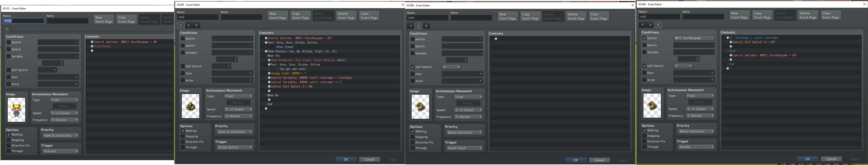Click Cancel in the Event Touch window
The image size is (868, 165).
[x=600, y=160]
